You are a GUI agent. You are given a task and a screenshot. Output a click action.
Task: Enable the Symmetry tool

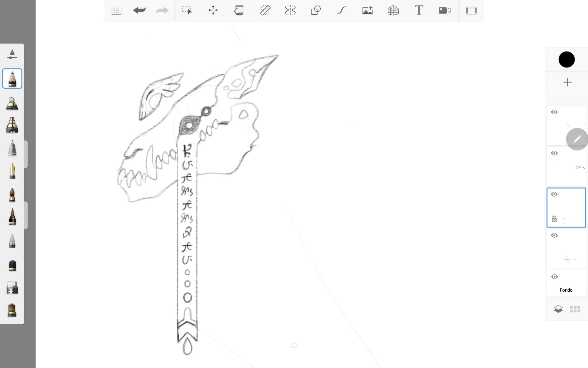point(290,10)
